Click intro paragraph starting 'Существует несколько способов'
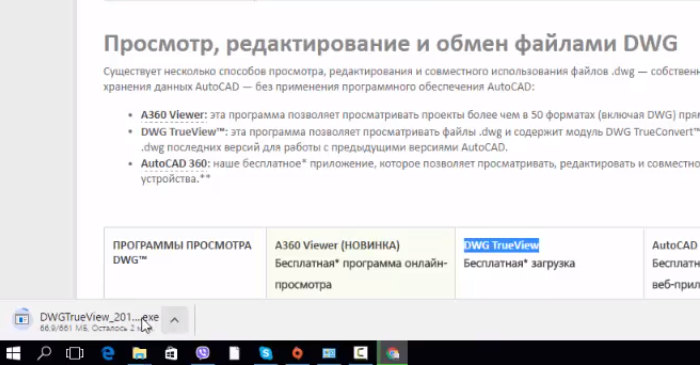The height and width of the screenshot is (365, 700). [402, 79]
